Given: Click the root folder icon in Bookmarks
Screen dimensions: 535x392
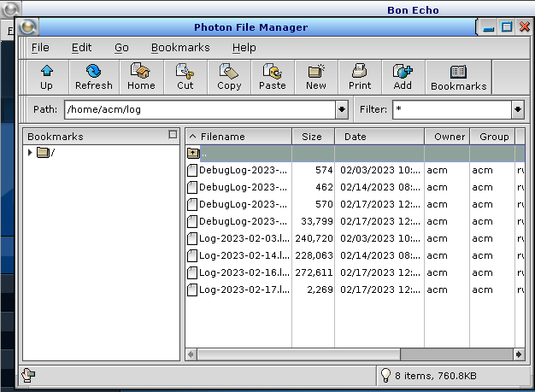Looking at the screenshot, I should [x=43, y=152].
